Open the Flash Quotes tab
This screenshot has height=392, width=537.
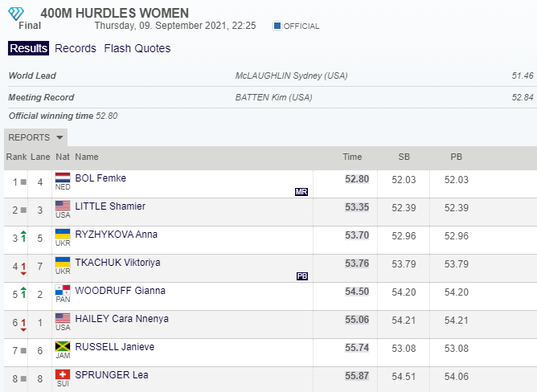(x=137, y=48)
